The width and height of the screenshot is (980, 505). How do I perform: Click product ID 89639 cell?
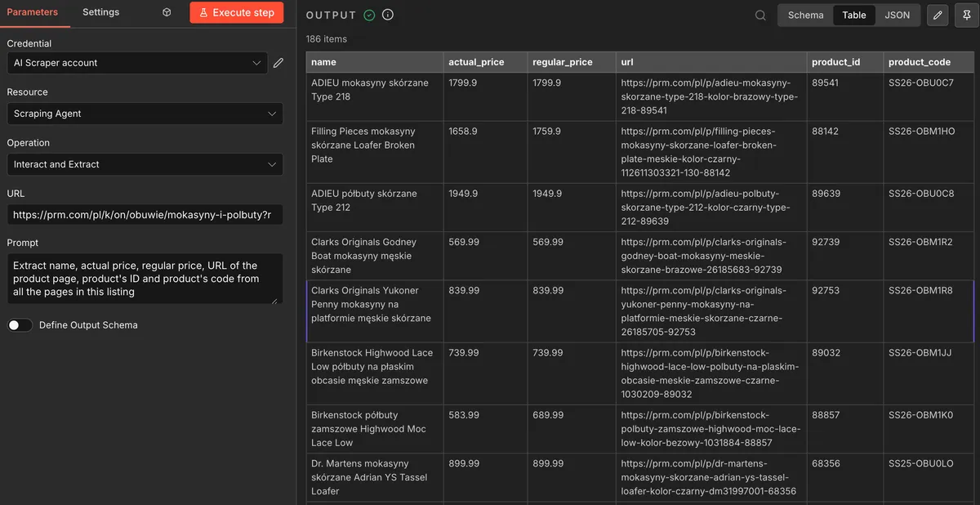[844, 208]
